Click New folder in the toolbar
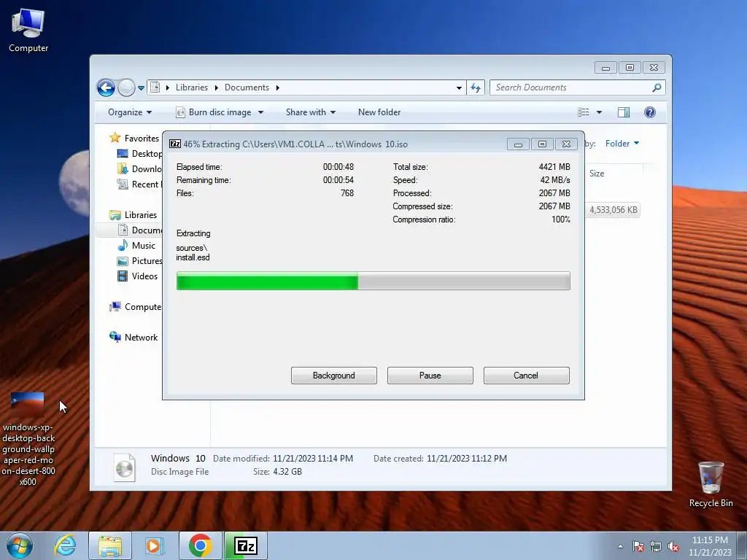 (379, 112)
